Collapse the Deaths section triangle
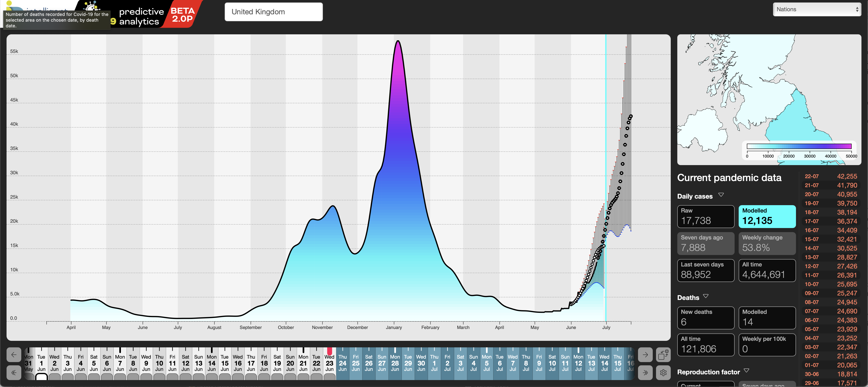868x387 pixels. point(706,296)
